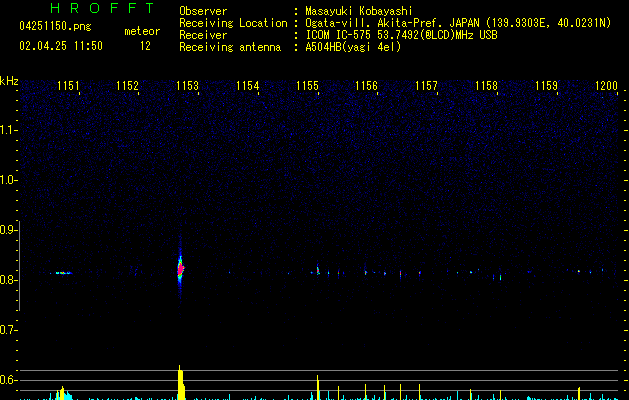The image size is (629, 400).
Task: Click the 1152 time axis marker
Action: [x=128, y=86]
